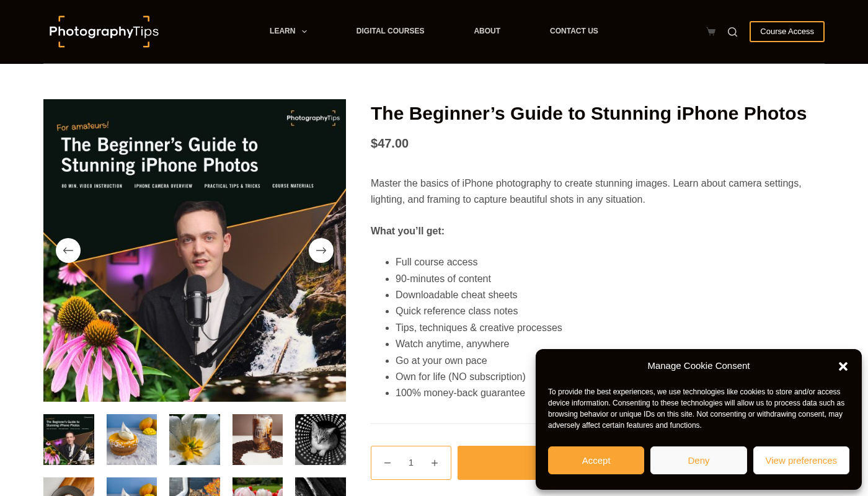Open Digital Courses menu item
868x496 pixels.
391,31
